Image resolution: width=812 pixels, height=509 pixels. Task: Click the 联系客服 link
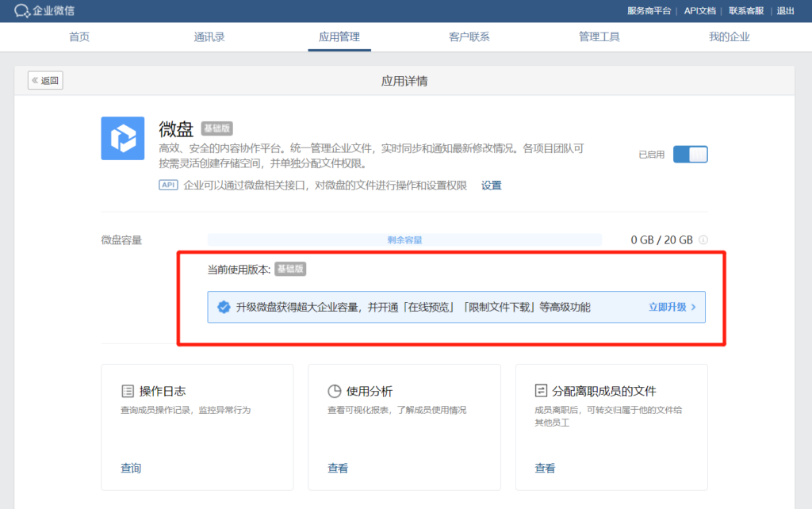point(746,11)
